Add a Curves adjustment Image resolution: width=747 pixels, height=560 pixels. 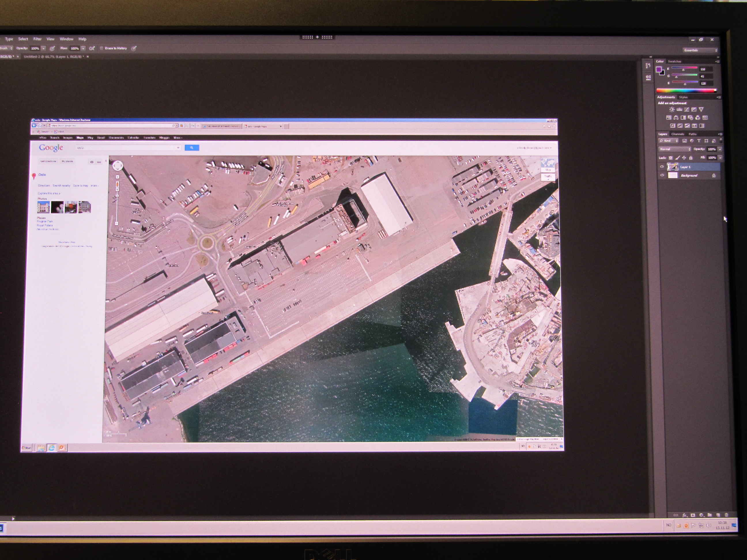[x=686, y=109]
